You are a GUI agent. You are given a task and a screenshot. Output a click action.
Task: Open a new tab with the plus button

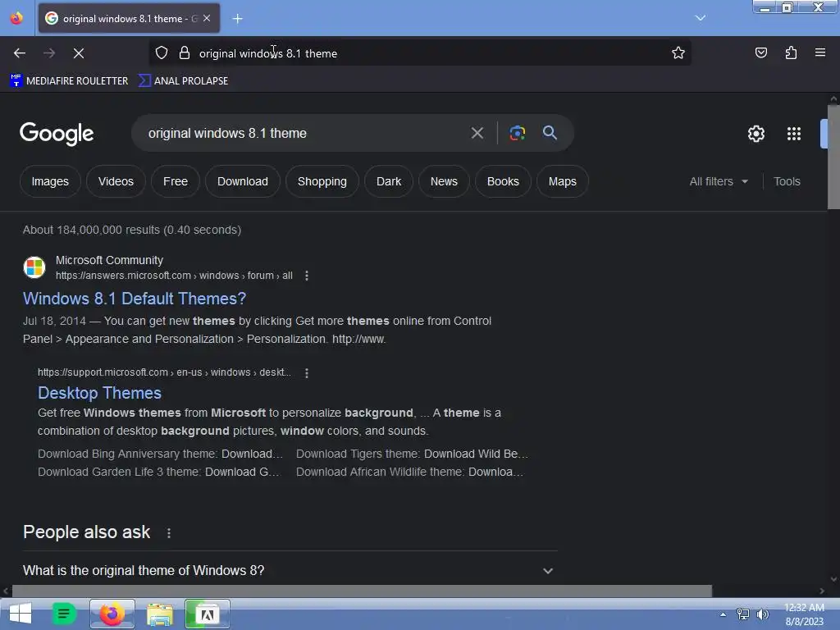237,19
